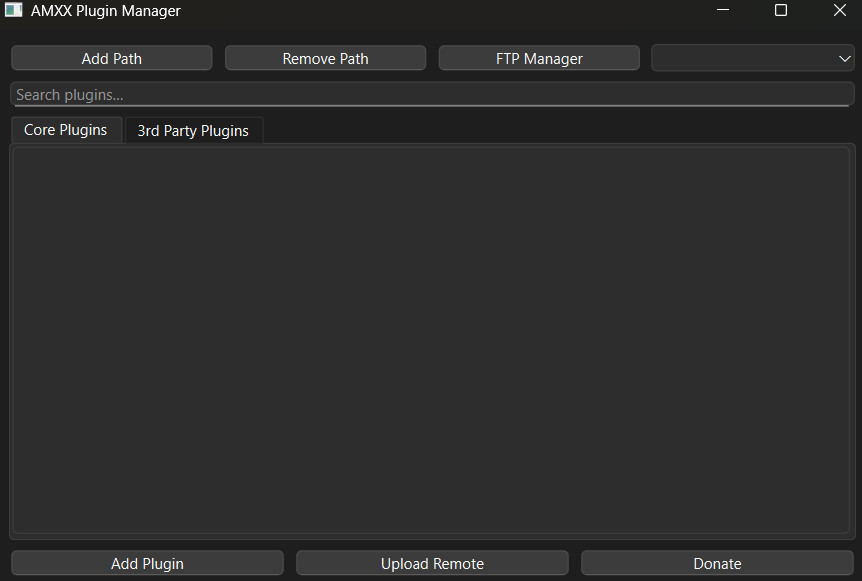Click Upload Remote

coord(431,563)
